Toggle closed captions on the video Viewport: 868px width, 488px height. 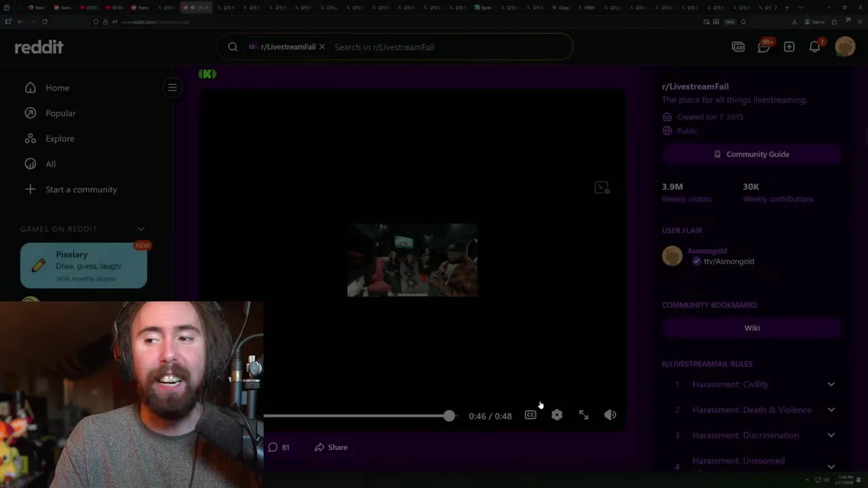tap(530, 415)
